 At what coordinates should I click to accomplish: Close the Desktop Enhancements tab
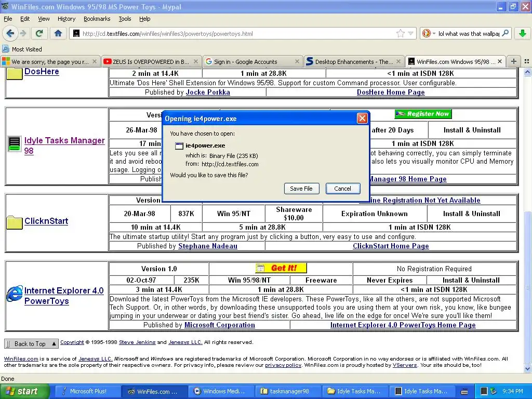398,61
